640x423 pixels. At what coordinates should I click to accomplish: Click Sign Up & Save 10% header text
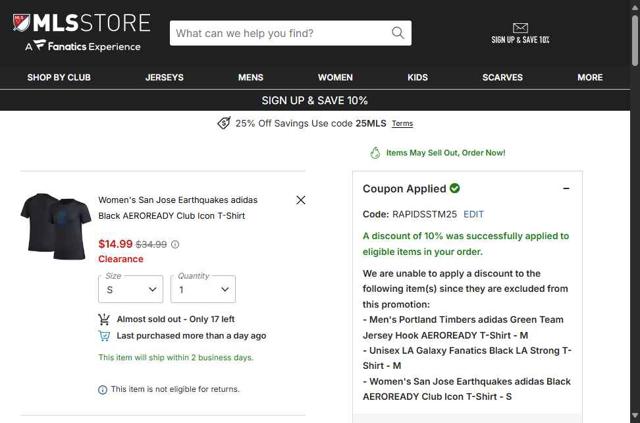click(x=520, y=40)
